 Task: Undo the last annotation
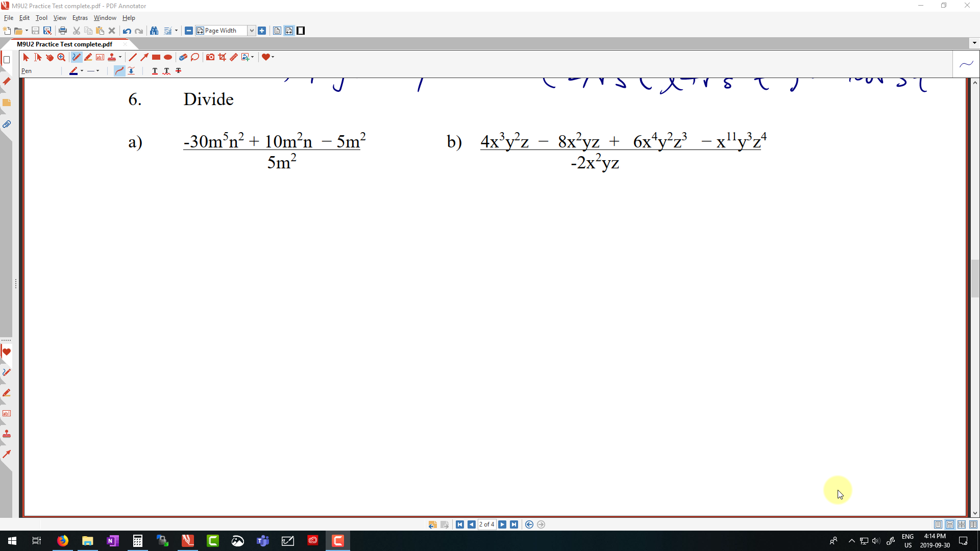click(x=127, y=31)
